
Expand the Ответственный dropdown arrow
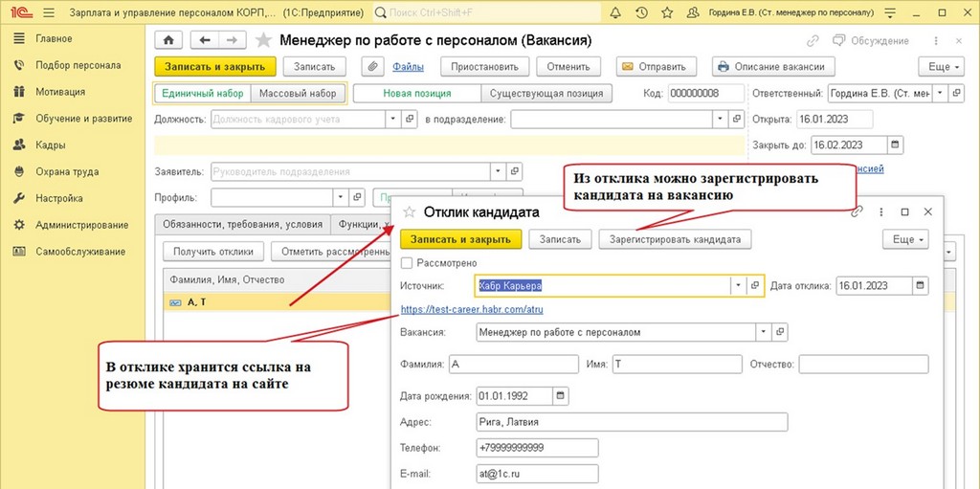[x=941, y=93]
